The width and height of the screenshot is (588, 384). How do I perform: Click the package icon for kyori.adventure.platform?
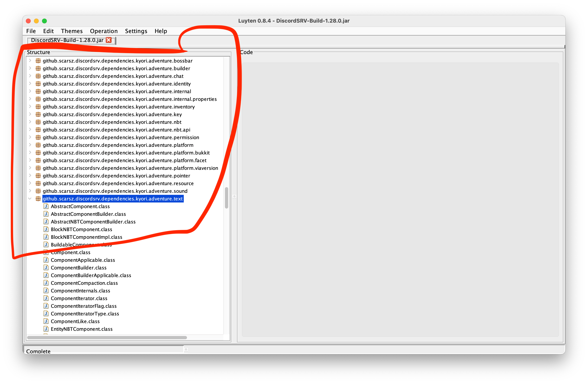38,145
